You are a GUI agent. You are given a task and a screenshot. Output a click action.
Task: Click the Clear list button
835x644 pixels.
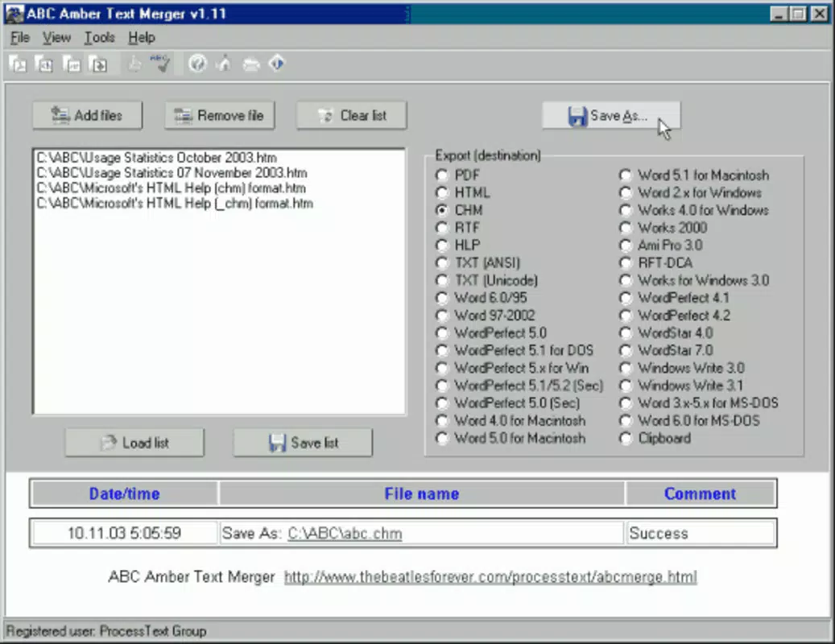pos(351,115)
